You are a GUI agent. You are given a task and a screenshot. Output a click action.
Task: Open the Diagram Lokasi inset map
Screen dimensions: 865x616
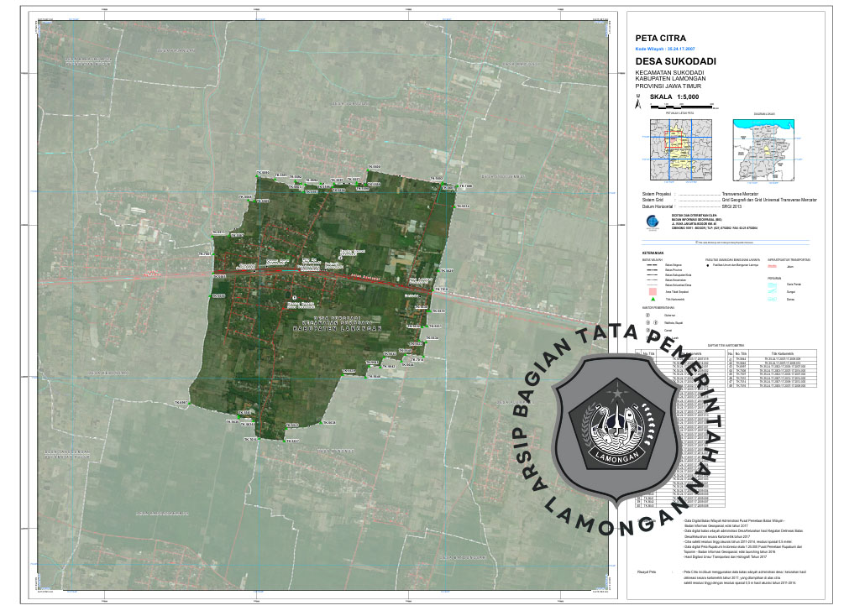click(764, 148)
